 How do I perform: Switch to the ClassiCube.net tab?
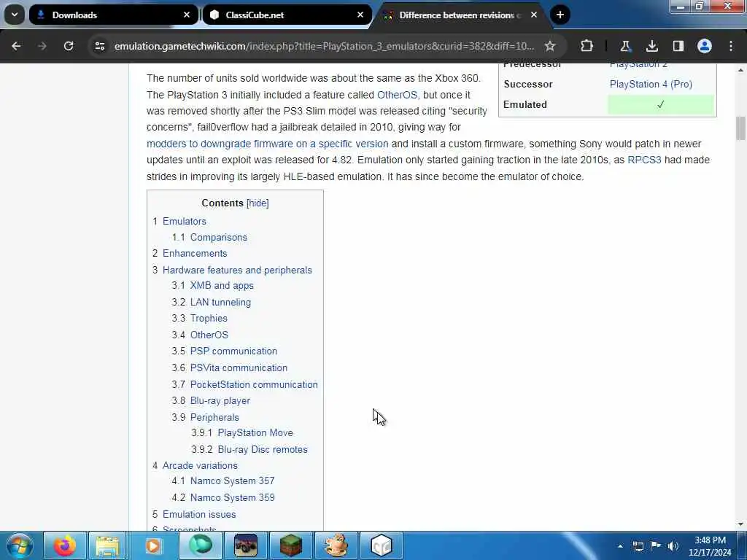click(x=287, y=15)
